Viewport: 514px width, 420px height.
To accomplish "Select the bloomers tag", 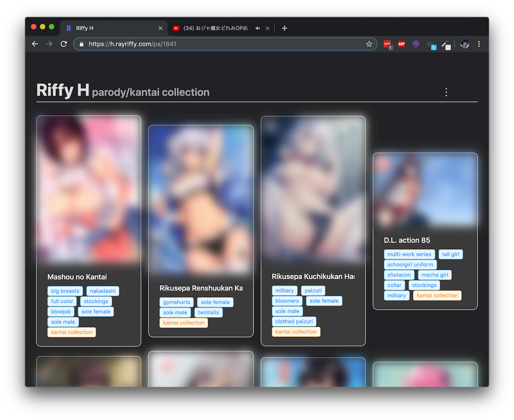I will [x=287, y=301].
